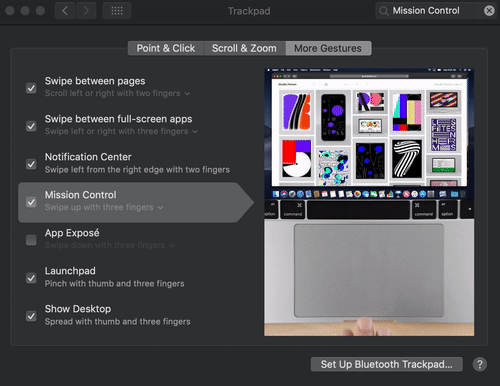Uncheck the Show Desktop gesture
This screenshot has height=386, width=500.
31,316
